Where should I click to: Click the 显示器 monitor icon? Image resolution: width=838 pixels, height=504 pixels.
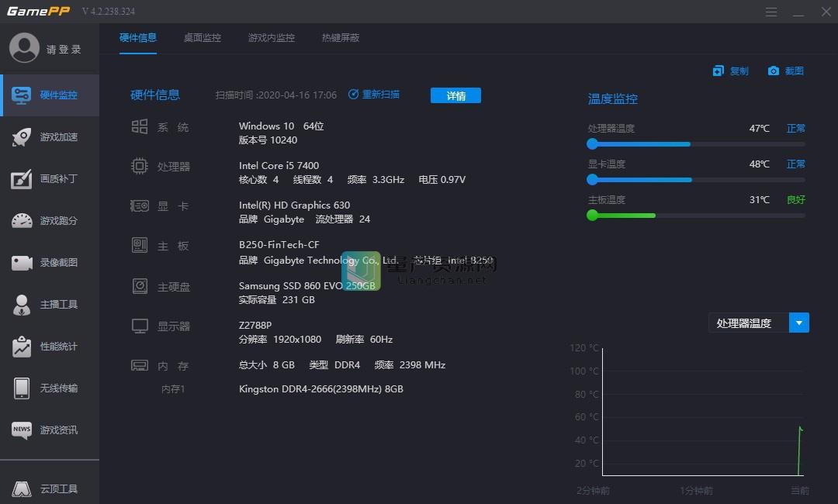(140, 326)
